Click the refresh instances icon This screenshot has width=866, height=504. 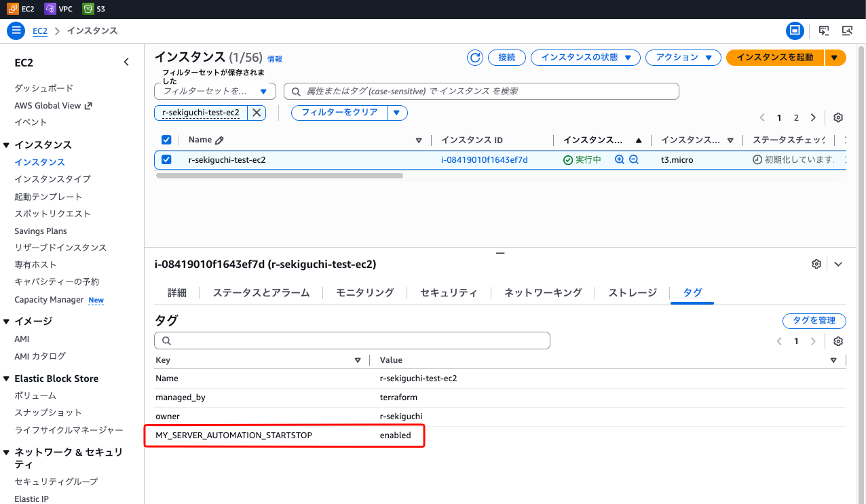click(475, 58)
